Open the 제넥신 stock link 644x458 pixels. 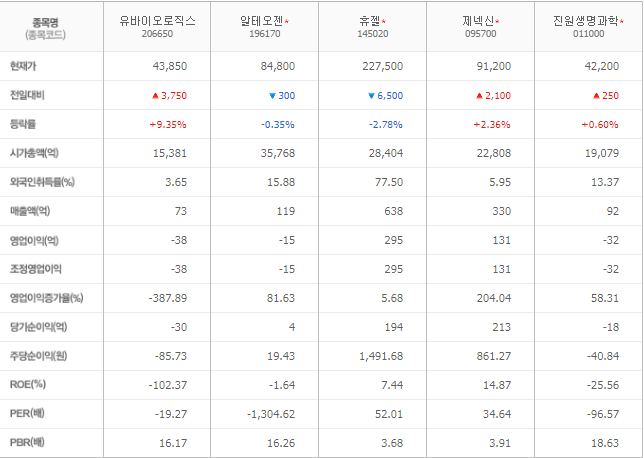[x=478, y=21]
